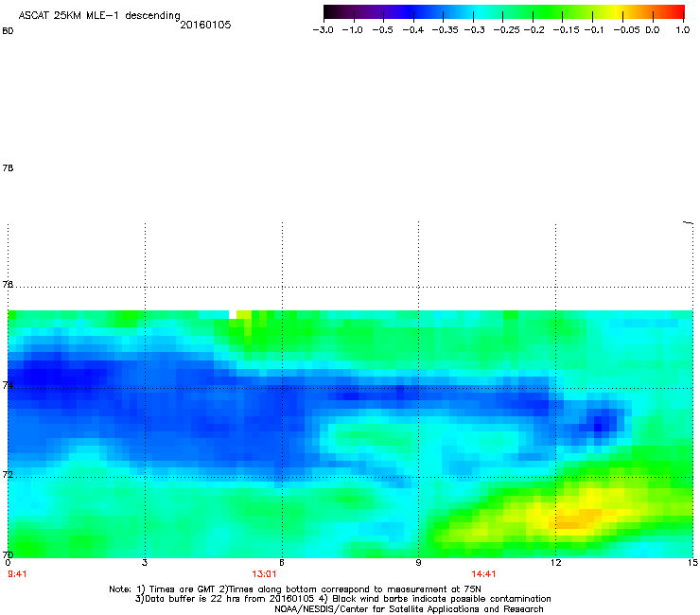Click the 13:01 red time label

[264, 574]
